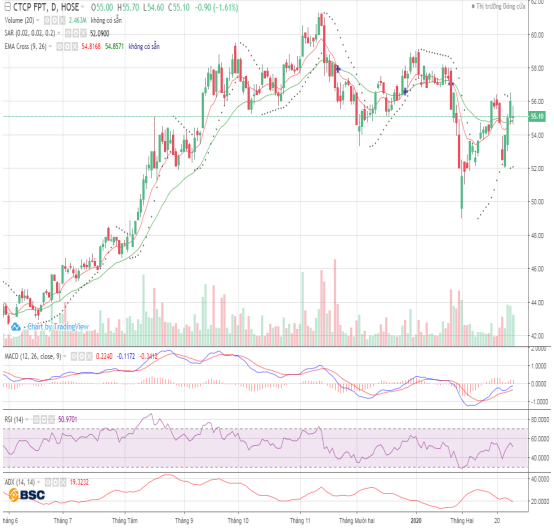
Task: Click the open price O55.00
Action: pos(102,7)
